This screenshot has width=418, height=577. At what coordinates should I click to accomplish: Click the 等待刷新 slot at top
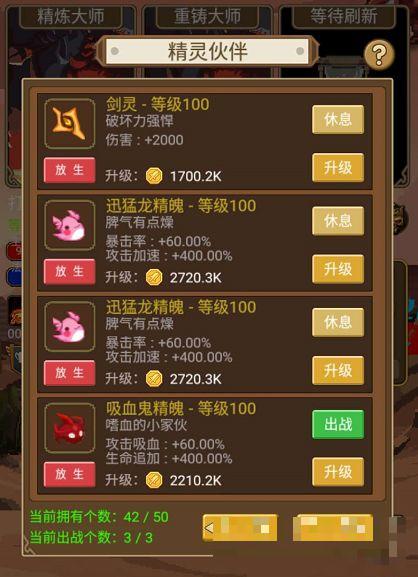click(344, 17)
